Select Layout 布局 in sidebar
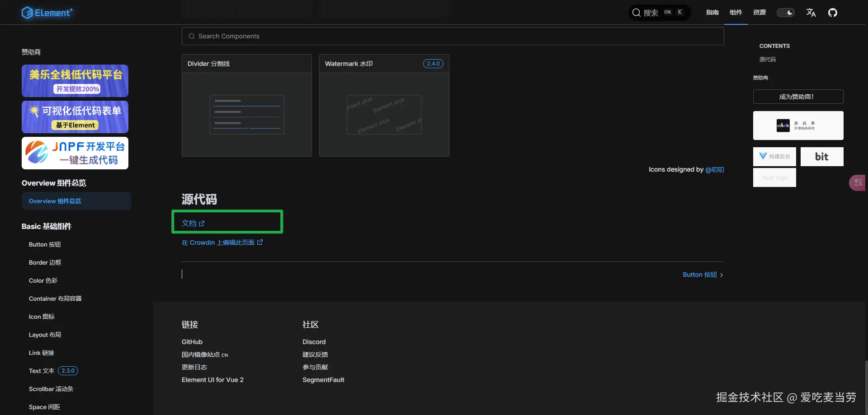 coord(45,335)
